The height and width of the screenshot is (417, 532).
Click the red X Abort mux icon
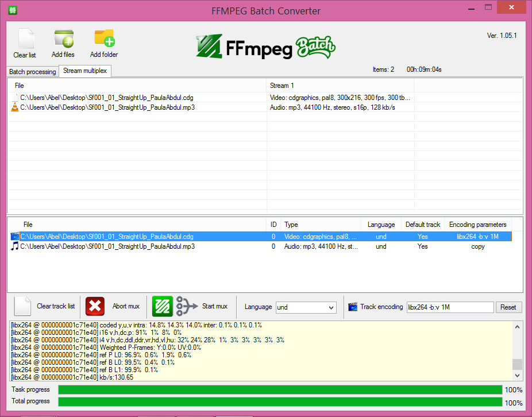pyautogui.click(x=95, y=306)
